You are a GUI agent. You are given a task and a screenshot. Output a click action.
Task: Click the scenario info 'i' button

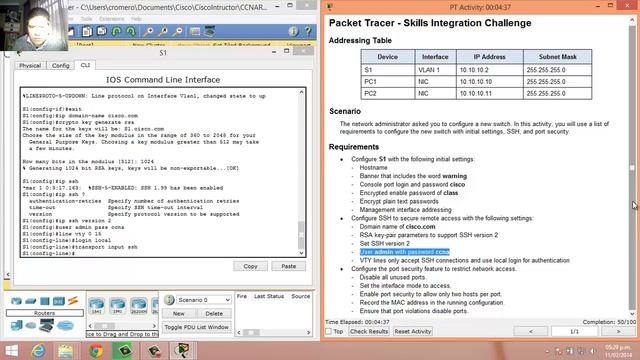[x=169, y=300]
